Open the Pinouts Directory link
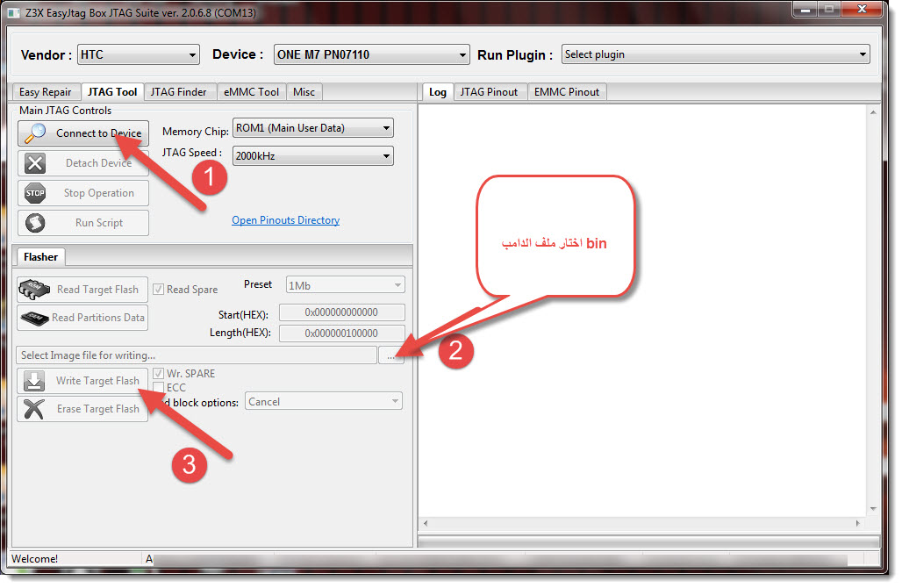The width and height of the screenshot is (902, 588). 286,220
